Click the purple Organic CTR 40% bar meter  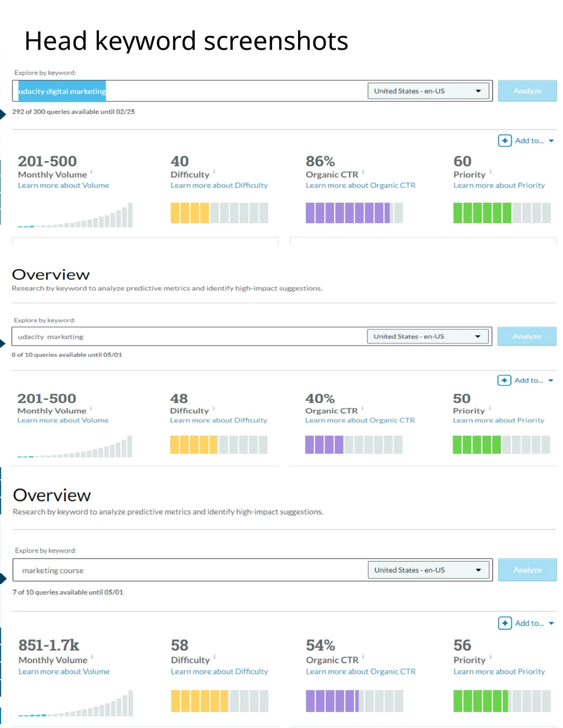[x=354, y=444]
